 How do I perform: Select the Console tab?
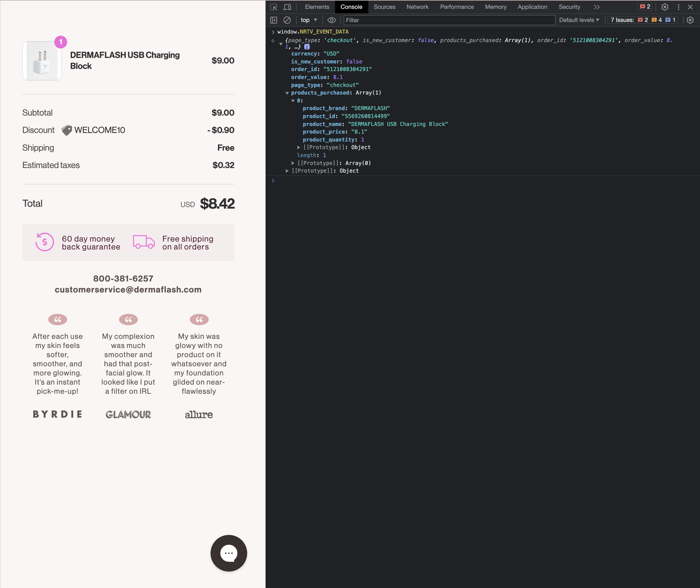(x=351, y=7)
